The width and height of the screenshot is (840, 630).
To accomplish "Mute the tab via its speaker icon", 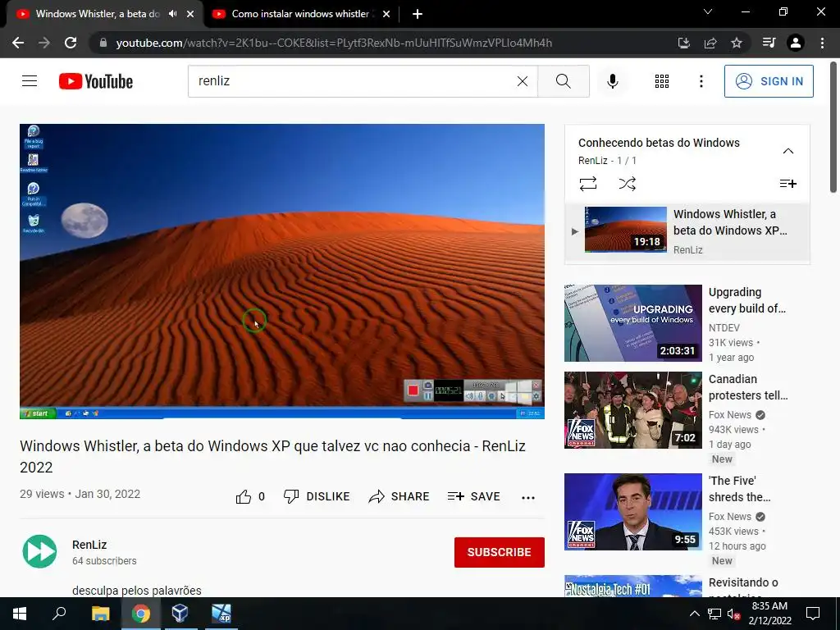I will (172, 14).
